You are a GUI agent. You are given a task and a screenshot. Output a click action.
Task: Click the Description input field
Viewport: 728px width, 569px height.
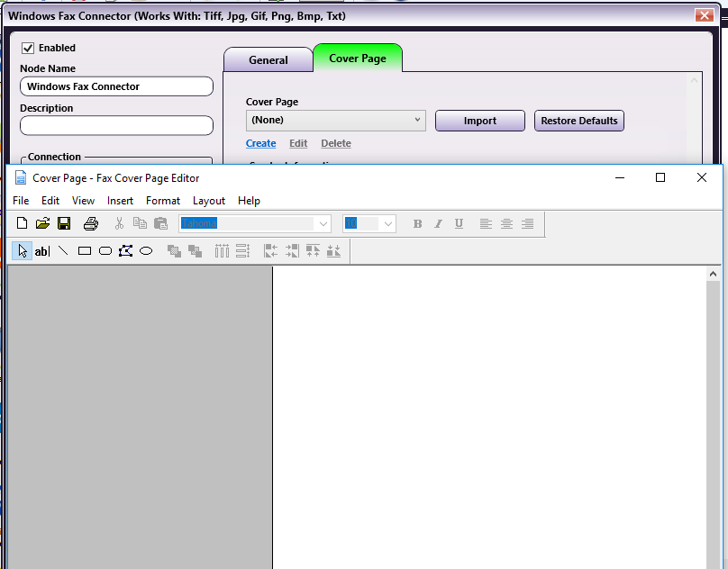[116, 126]
